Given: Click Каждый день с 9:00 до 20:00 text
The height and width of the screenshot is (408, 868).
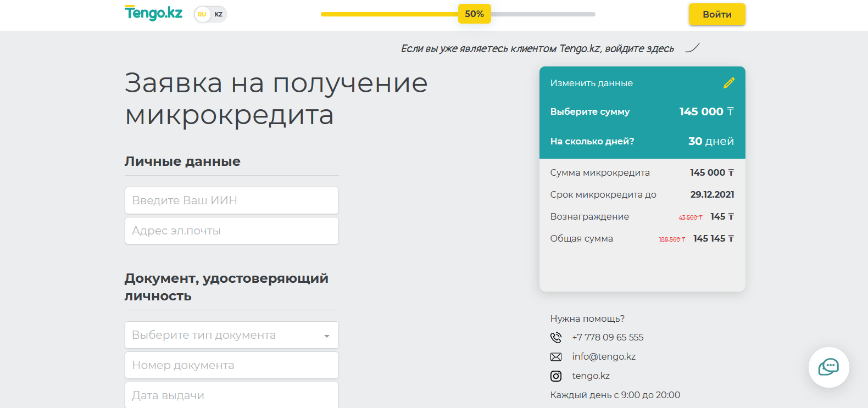Looking at the screenshot, I should pyautogui.click(x=615, y=395).
